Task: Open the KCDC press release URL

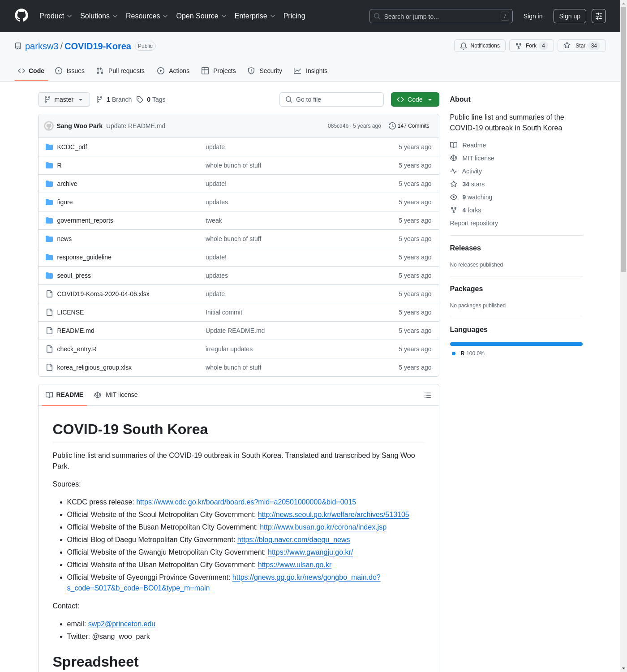Action: (x=246, y=502)
